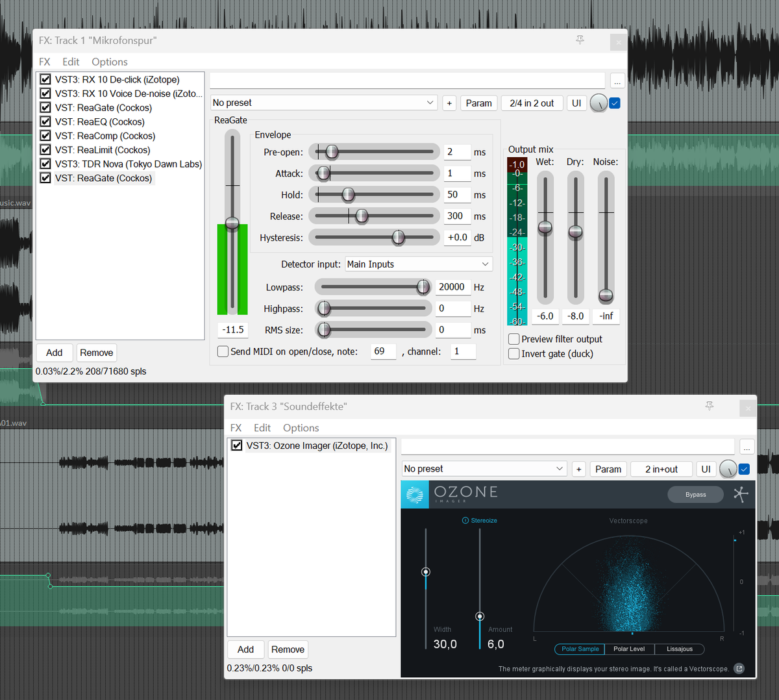Open FX menu in Track 3 window
The width and height of the screenshot is (779, 700).
(236, 428)
